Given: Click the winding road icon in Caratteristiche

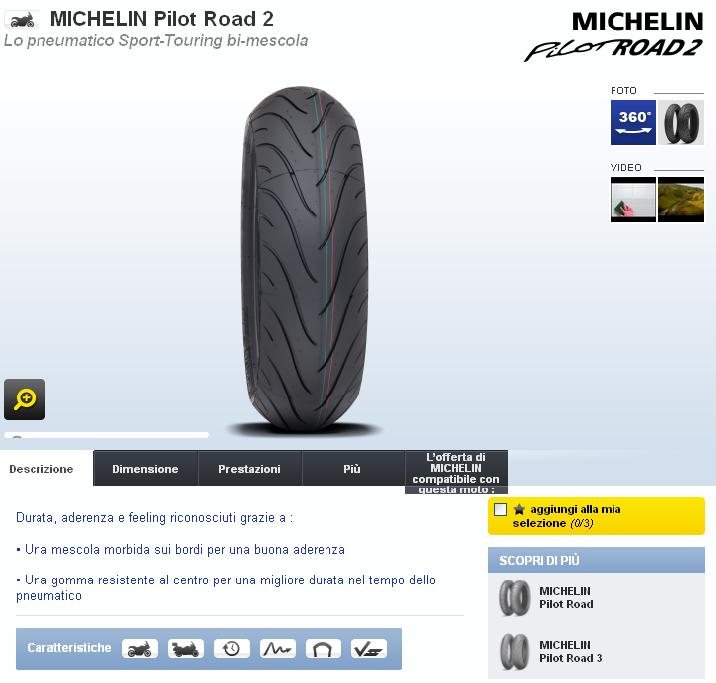Looking at the screenshot, I should (x=278, y=649).
